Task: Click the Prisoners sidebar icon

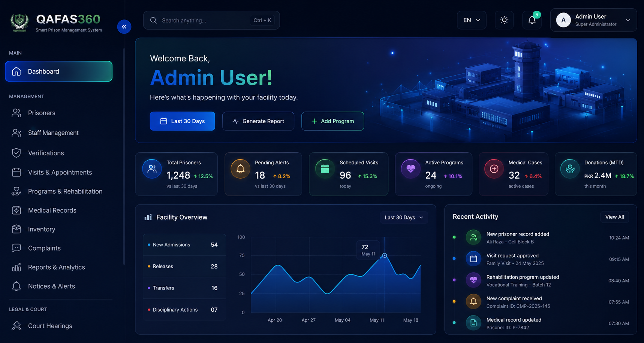Action: coord(16,113)
